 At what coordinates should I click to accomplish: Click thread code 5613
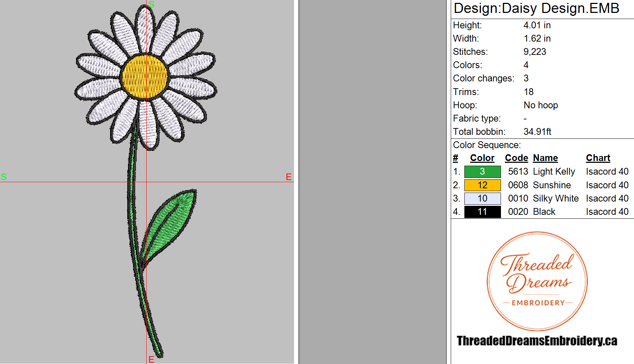(x=518, y=171)
